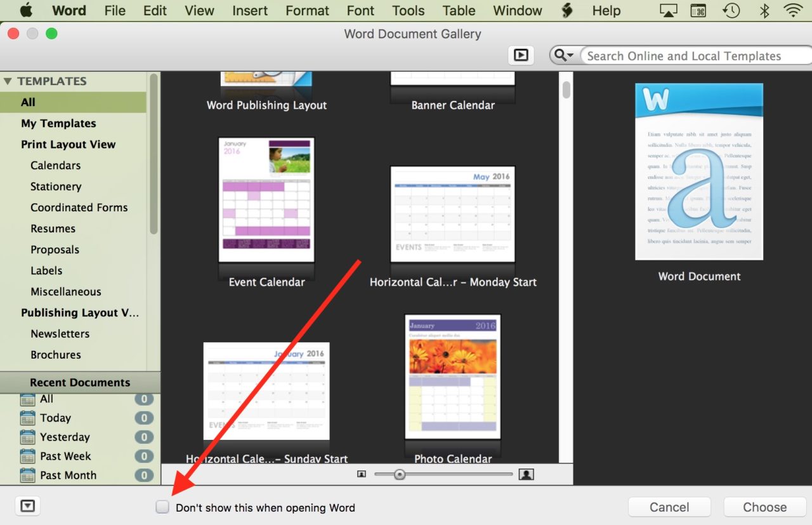Click the Time Machine icon
812x525 pixels.
pos(731,10)
